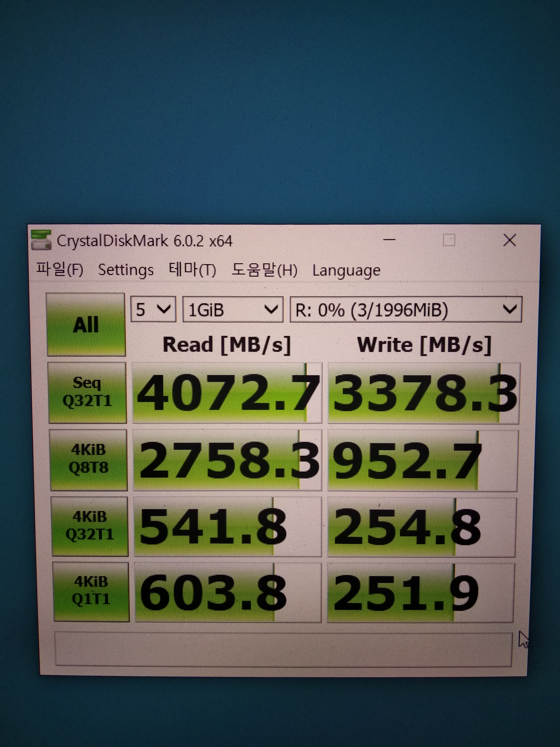560x747 pixels.
Task: Run the 4KiB Q32T1 test
Action: tap(90, 526)
